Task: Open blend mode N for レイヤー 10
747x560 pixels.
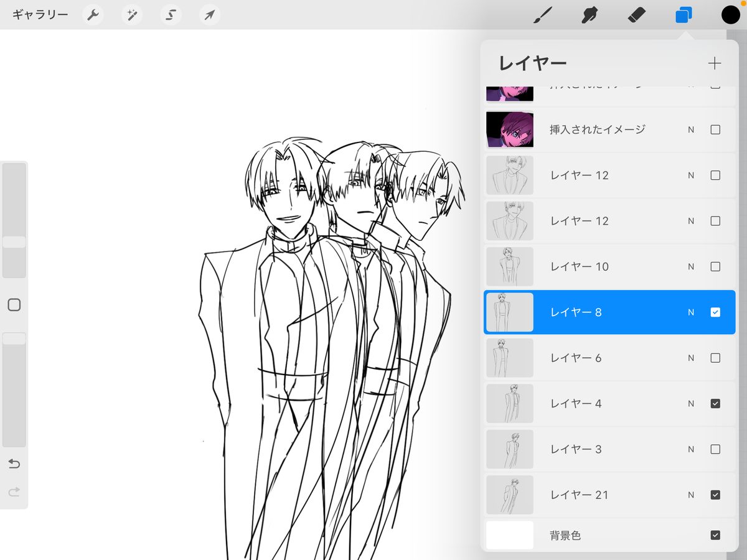Action: tap(691, 267)
